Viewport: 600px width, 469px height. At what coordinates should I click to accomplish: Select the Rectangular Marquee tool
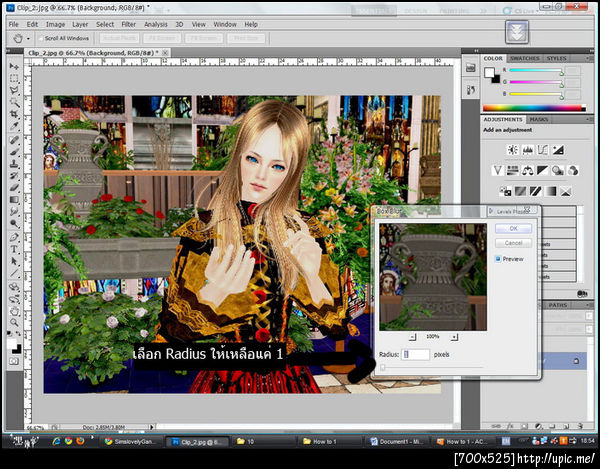click(x=14, y=78)
